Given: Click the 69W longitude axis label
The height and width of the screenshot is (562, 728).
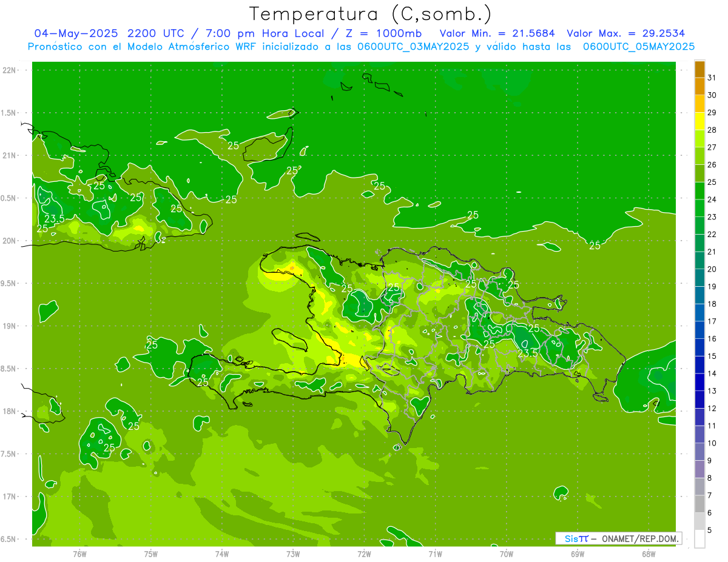Looking at the screenshot, I should [578, 554].
